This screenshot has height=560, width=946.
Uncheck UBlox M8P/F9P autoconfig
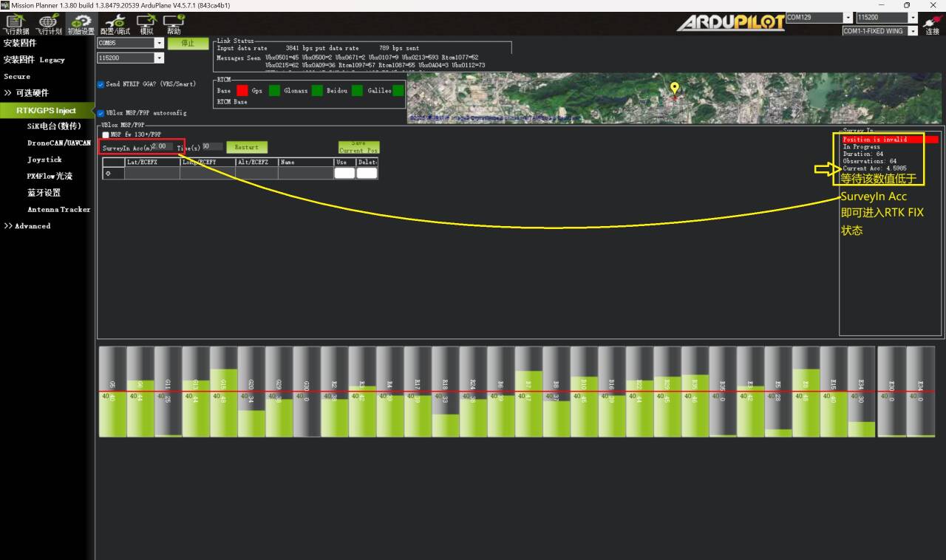click(x=101, y=113)
